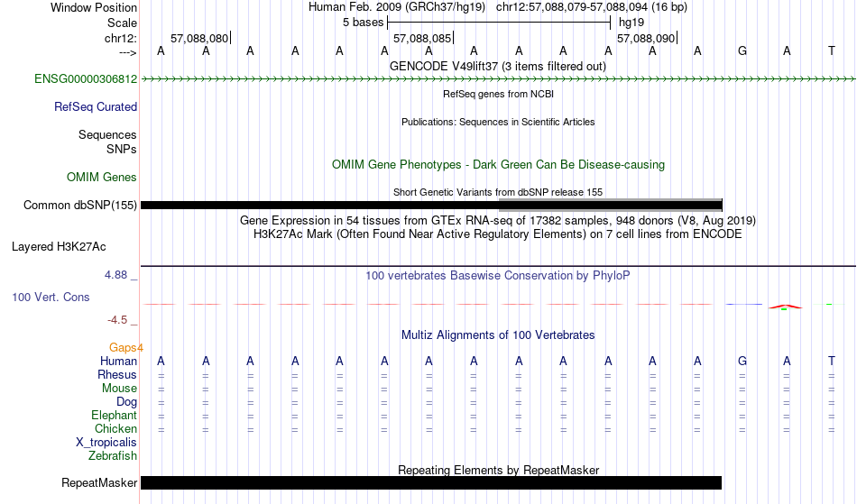The width and height of the screenshot is (857, 504).
Task: Click the RefSeq genes from NCBI title
Action: (x=499, y=94)
